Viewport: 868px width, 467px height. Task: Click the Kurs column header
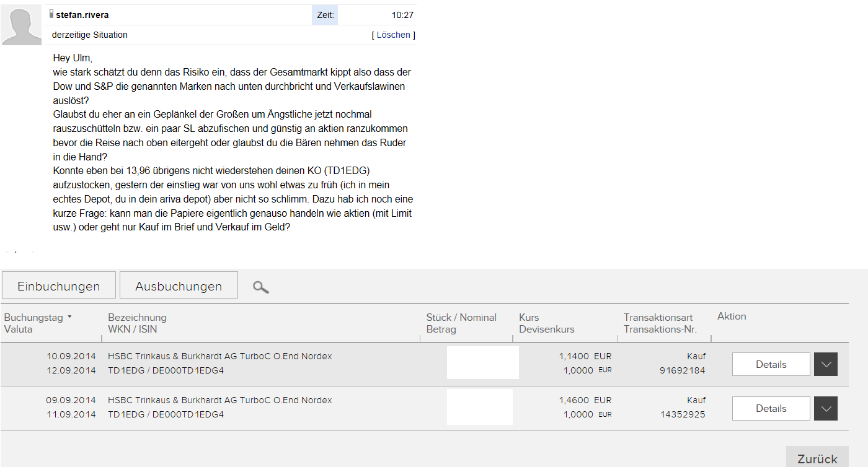coord(529,317)
